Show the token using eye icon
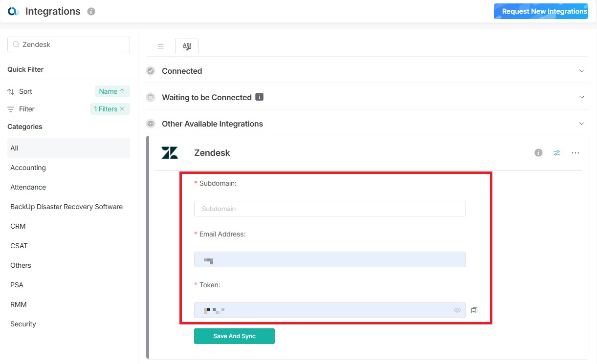The width and height of the screenshot is (597, 364). click(457, 310)
